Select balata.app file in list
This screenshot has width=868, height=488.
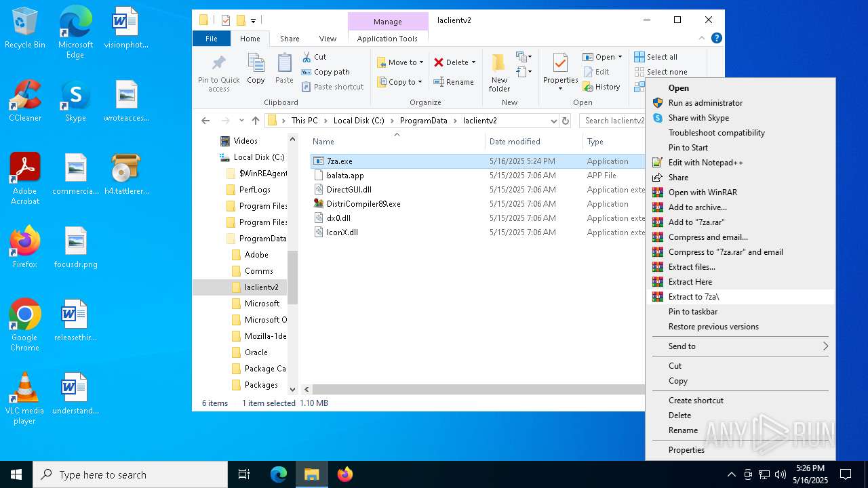tap(345, 176)
